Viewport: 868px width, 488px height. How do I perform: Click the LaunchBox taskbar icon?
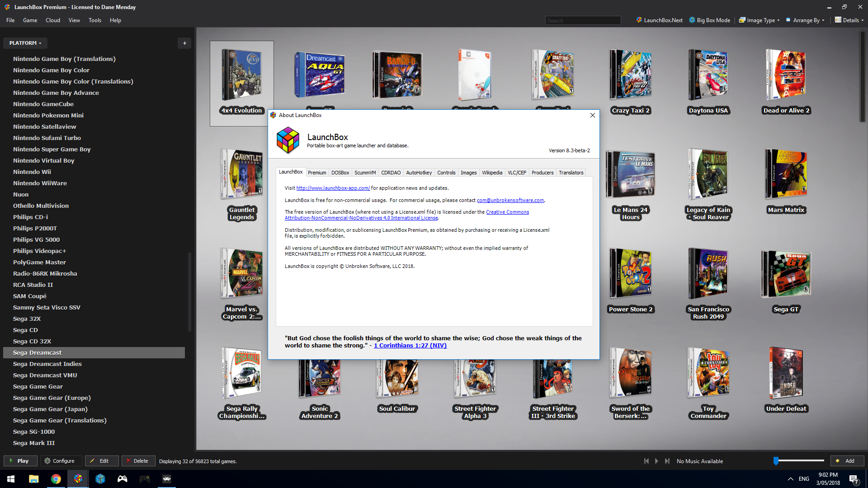point(78,479)
